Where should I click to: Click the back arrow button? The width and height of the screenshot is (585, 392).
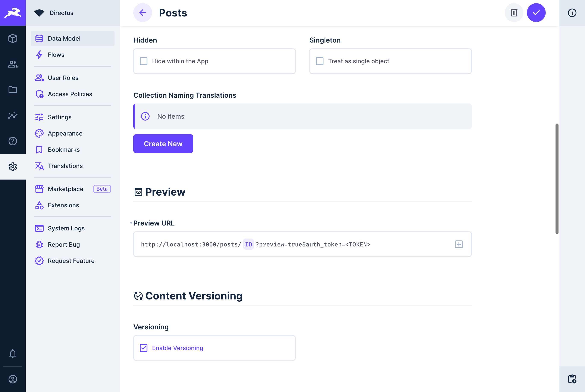pyautogui.click(x=143, y=13)
